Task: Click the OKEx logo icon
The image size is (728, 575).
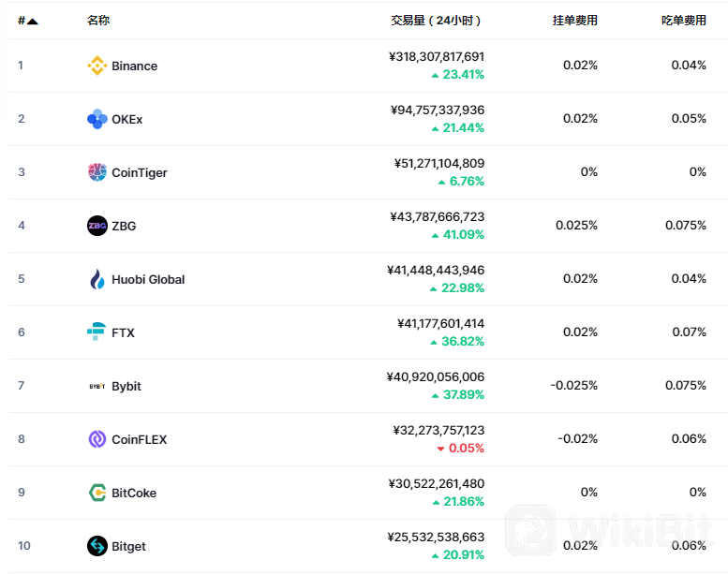Action: coord(97,119)
